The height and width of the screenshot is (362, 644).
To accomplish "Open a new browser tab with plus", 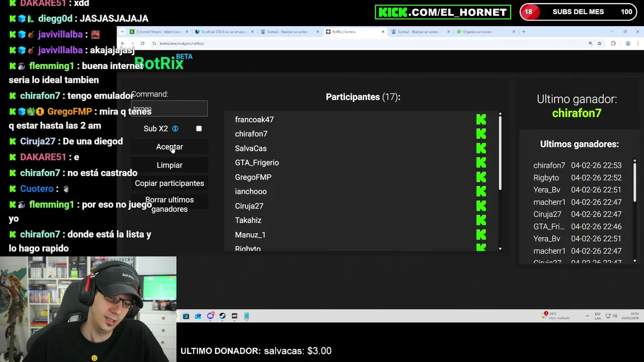I will point(523,32).
